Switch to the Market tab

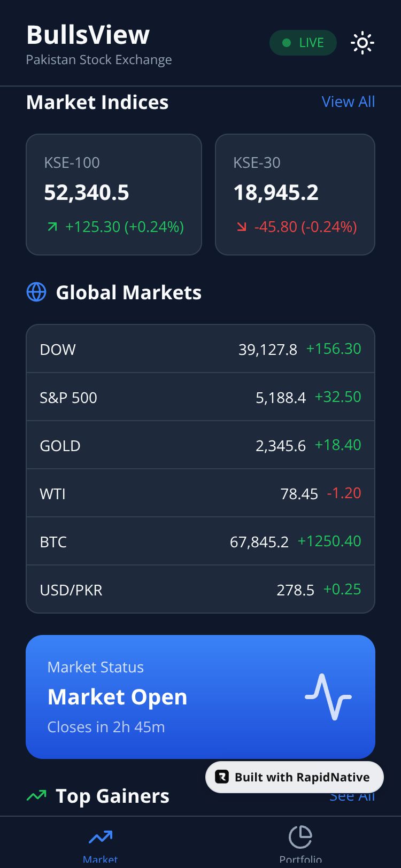point(101,843)
